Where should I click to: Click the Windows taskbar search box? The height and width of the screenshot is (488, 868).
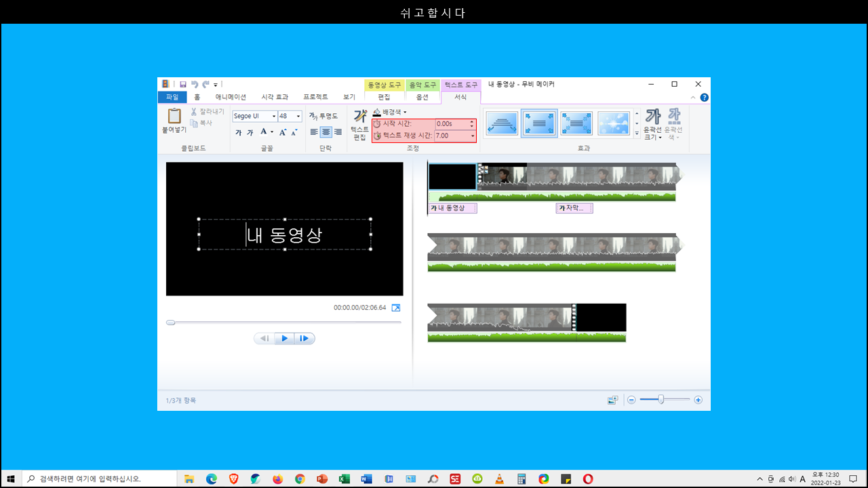(x=100, y=479)
